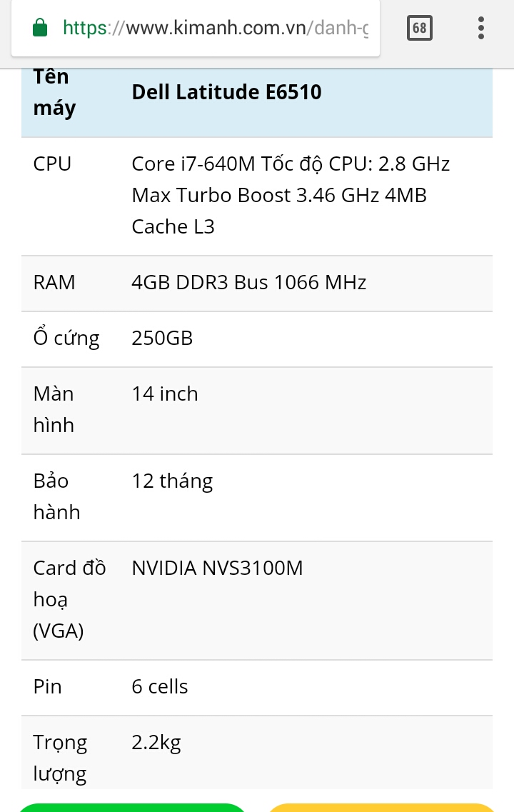Viewport: 514px width, 812px height.
Task: Select the 250GB hard drive value
Action: [162, 339]
